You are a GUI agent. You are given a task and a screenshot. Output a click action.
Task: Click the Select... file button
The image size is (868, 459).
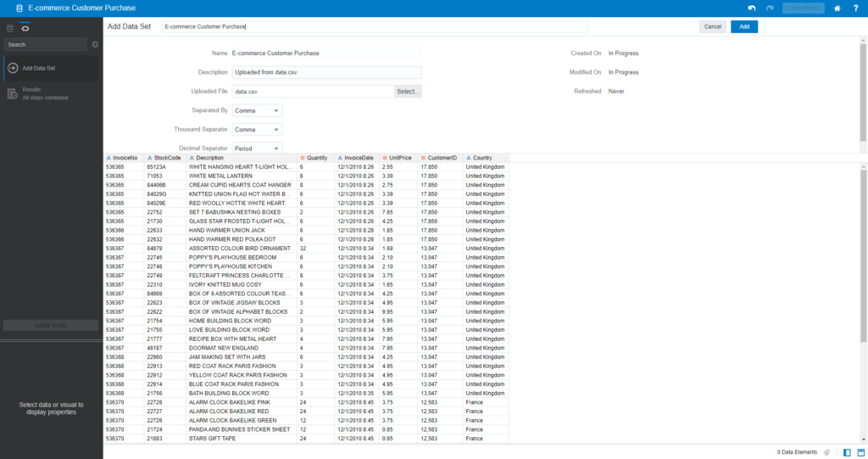tap(408, 92)
